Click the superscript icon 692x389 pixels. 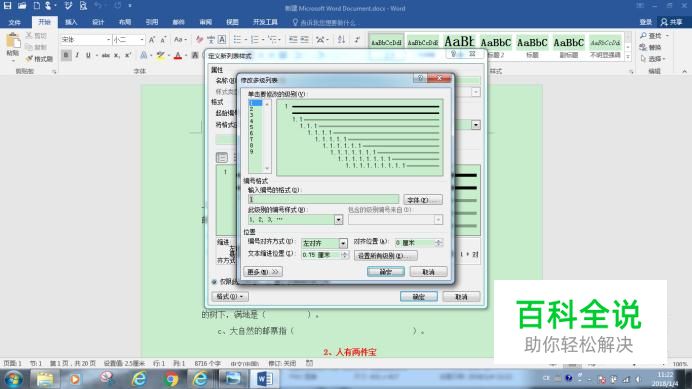click(x=128, y=55)
